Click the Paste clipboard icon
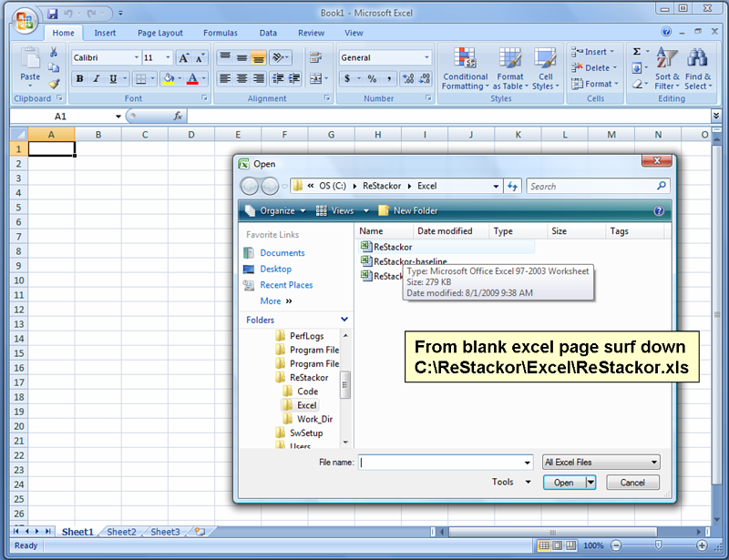Image resolution: width=729 pixels, height=560 pixels. 30,59
